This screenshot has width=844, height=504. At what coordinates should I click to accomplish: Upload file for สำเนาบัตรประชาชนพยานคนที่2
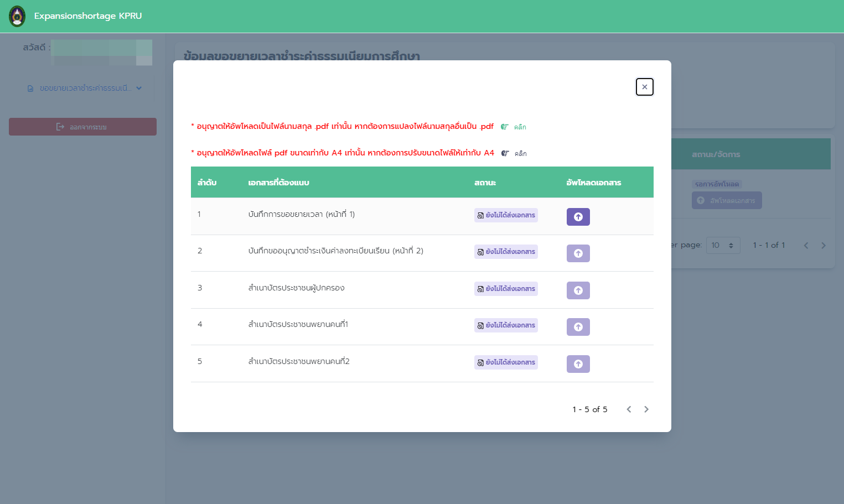click(578, 364)
